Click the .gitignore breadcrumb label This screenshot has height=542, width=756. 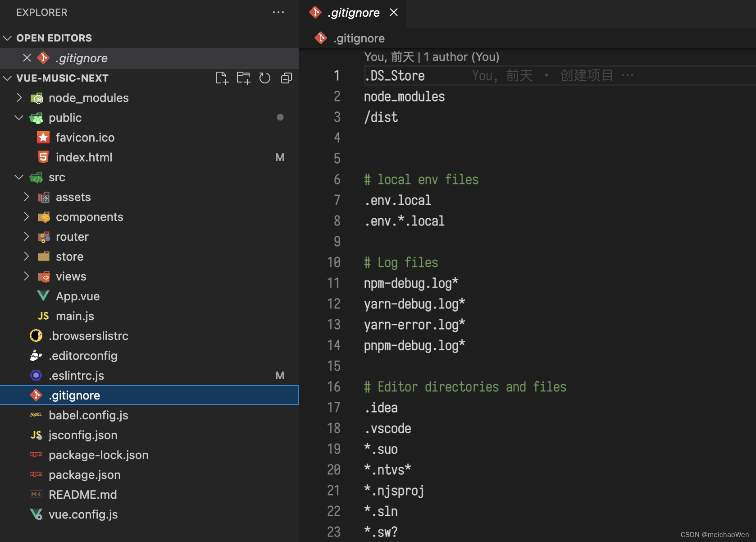[x=359, y=38]
